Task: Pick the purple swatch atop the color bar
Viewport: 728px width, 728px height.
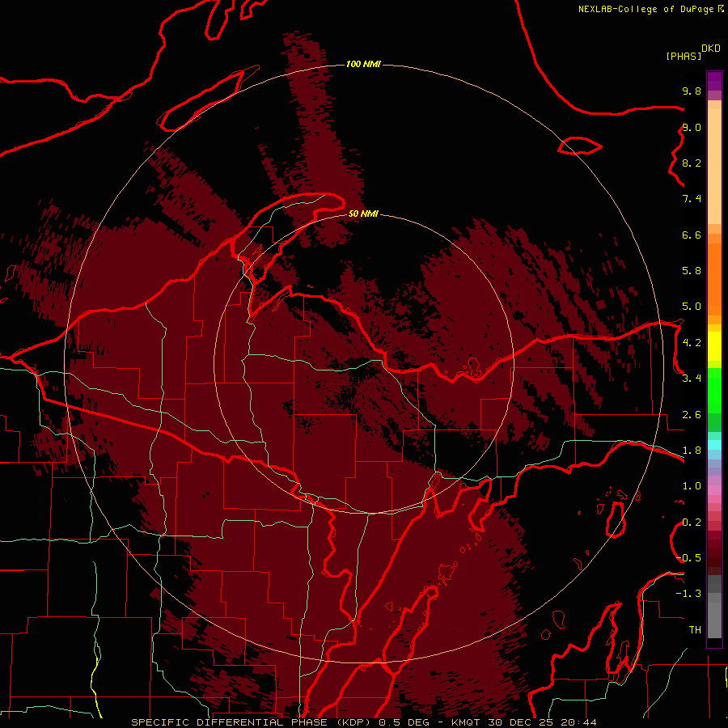Action: coord(714,81)
